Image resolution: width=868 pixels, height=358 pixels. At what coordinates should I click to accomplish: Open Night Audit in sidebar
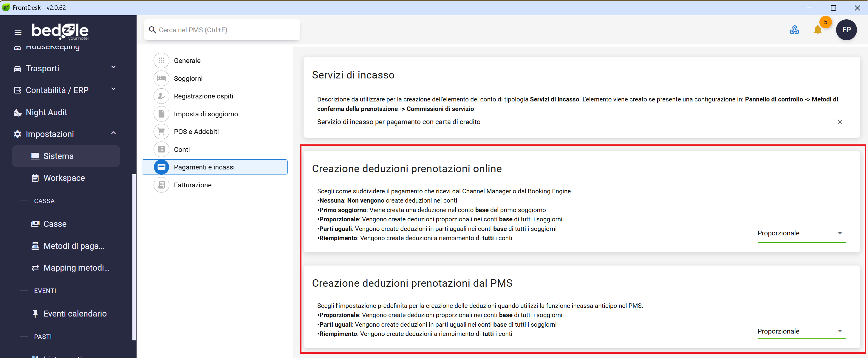[x=47, y=112]
